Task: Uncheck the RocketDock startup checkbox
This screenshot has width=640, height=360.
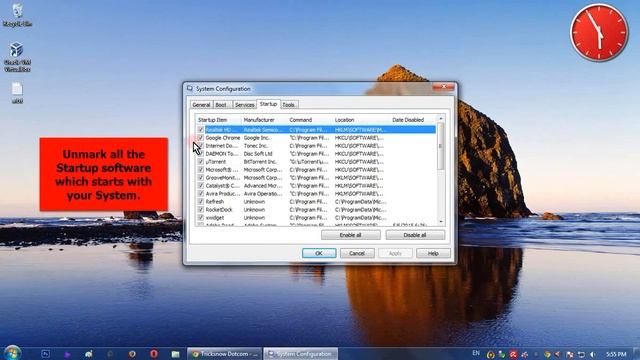Action: [x=200, y=209]
